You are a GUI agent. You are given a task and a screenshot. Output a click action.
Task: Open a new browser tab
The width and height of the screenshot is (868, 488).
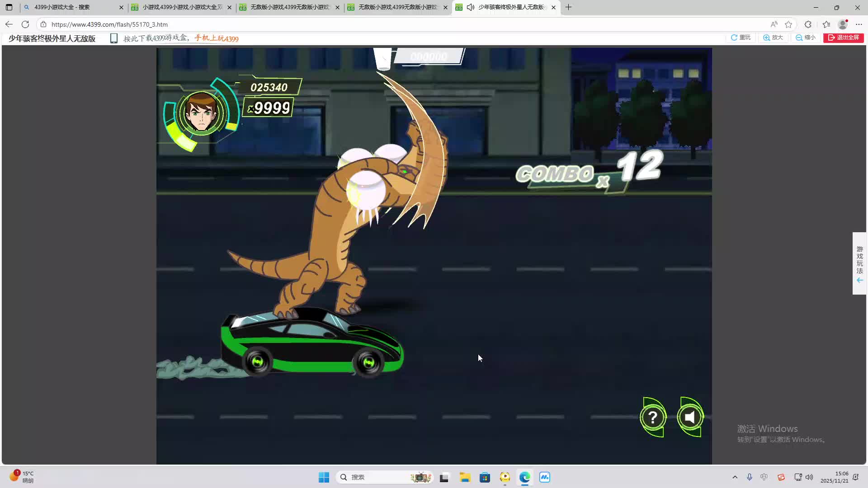568,7
